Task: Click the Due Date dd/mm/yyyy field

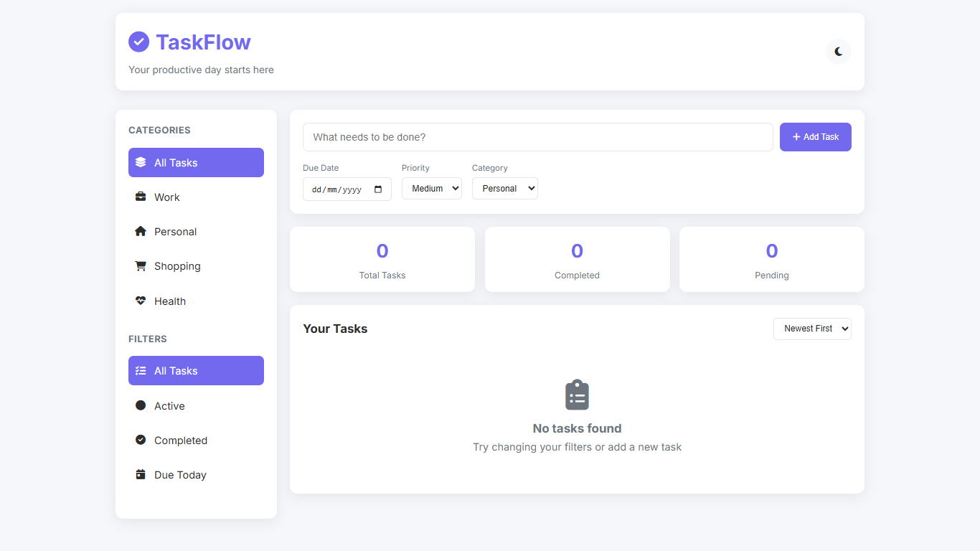Action: [x=347, y=189]
